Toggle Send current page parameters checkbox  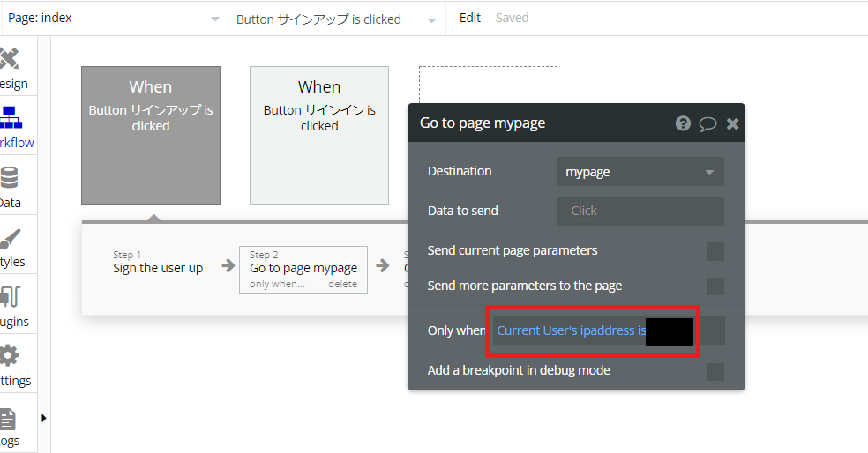715,251
